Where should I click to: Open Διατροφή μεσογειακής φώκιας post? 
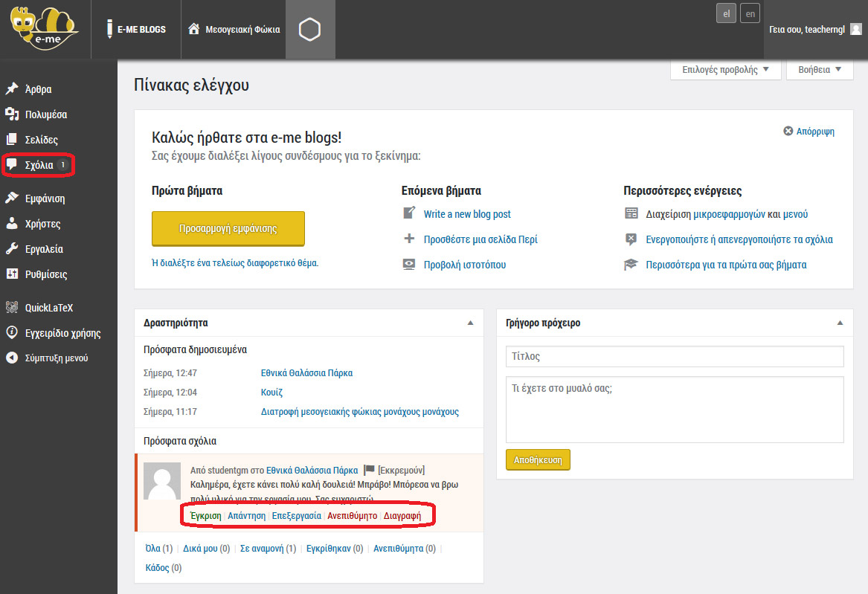360,411
